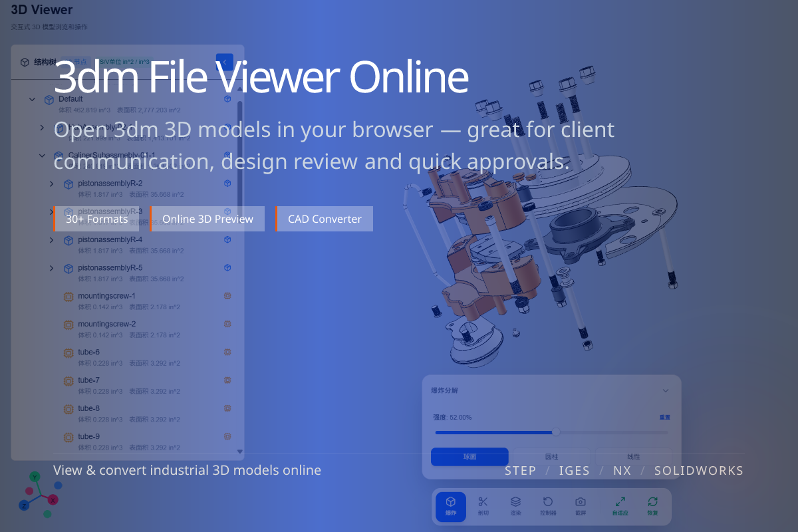This screenshot has width=798, height=532.
Task: Collapse the Default tree node
Action: click(x=32, y=100)
